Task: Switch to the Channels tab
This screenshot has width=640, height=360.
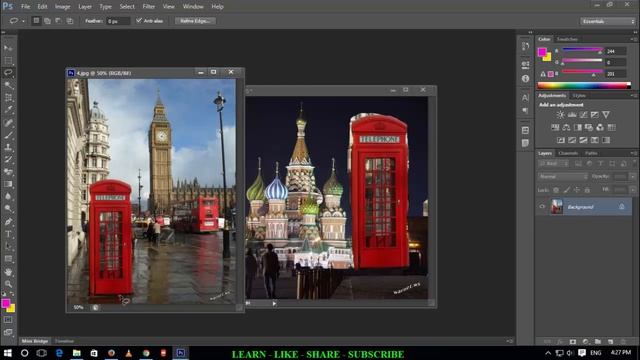Action: (568, 153)
